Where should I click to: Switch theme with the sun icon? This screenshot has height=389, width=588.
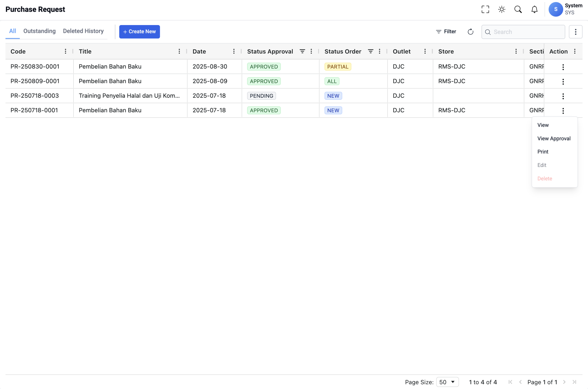pyautogui.click(x=501, y=9)
